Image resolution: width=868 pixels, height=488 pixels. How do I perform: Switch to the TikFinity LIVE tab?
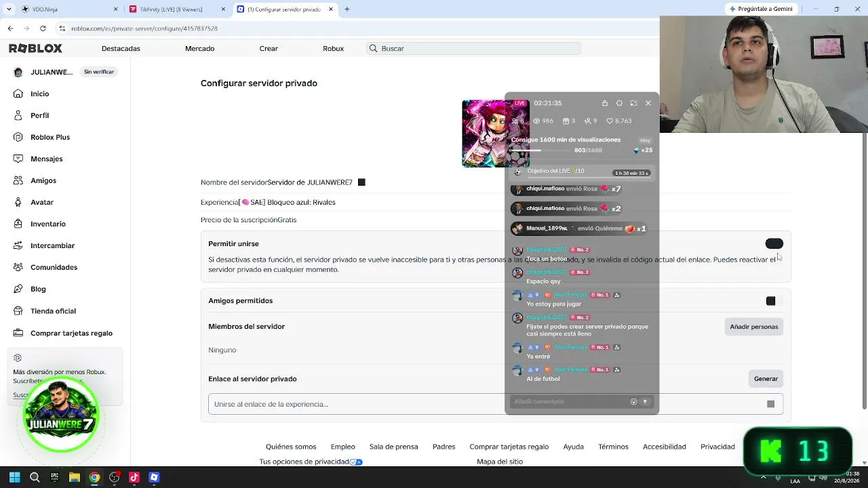coord(178,9)
